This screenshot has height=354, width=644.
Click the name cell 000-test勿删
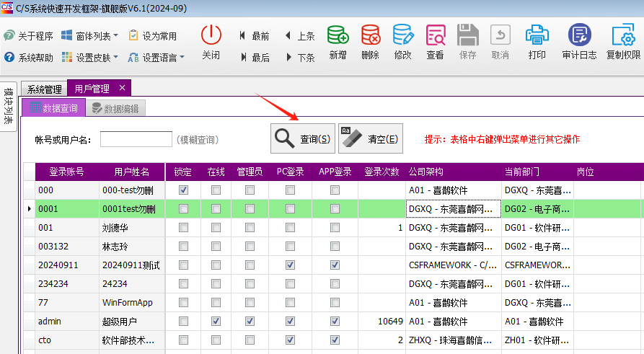pos(132,190)
